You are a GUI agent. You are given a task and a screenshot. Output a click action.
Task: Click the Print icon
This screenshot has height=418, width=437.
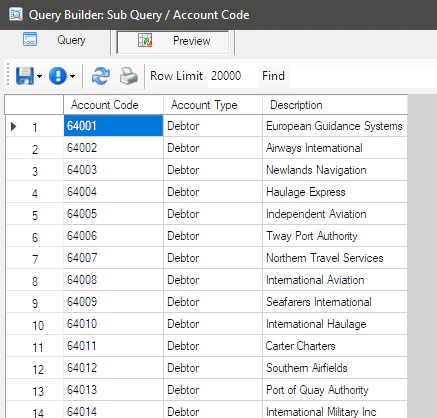tap(129, 76)
